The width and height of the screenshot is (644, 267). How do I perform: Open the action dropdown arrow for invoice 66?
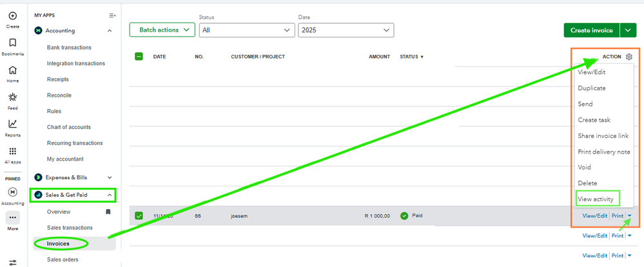tap(630, 215)
